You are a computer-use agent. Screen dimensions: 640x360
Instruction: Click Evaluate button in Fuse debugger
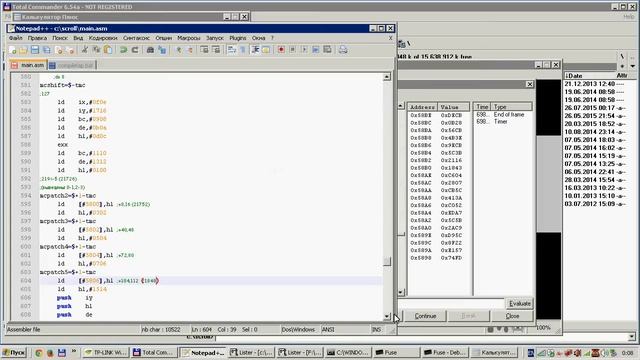[x=520, y=304]
